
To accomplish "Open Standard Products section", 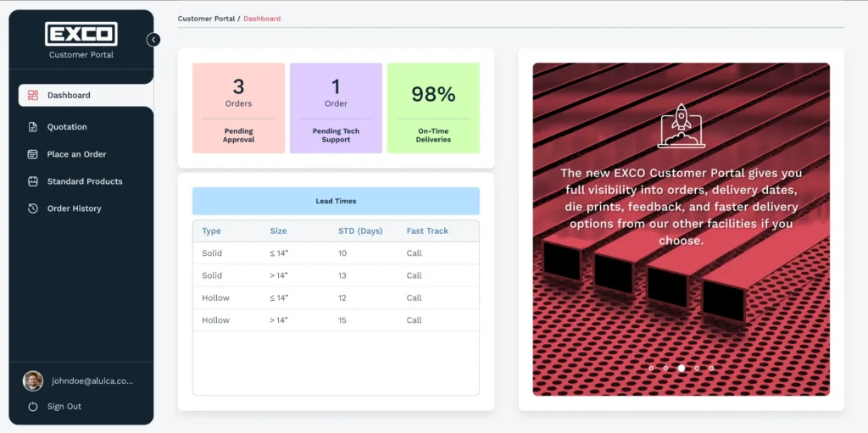I will point(85,181).
